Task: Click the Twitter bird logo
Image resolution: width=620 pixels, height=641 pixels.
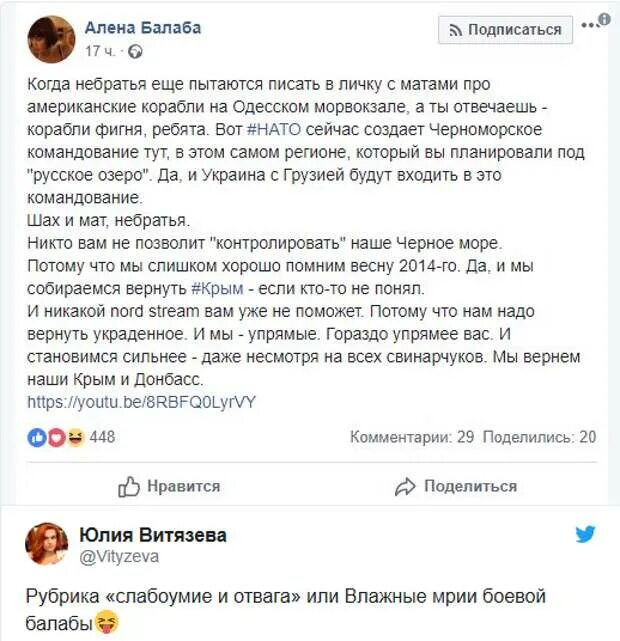Action: coord(585,534)
